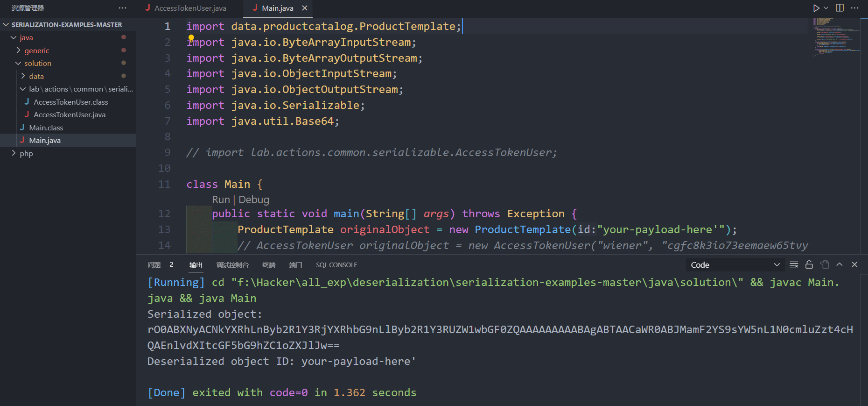Click the base64 string starting with rO0ABXNy

click(500, 337)
